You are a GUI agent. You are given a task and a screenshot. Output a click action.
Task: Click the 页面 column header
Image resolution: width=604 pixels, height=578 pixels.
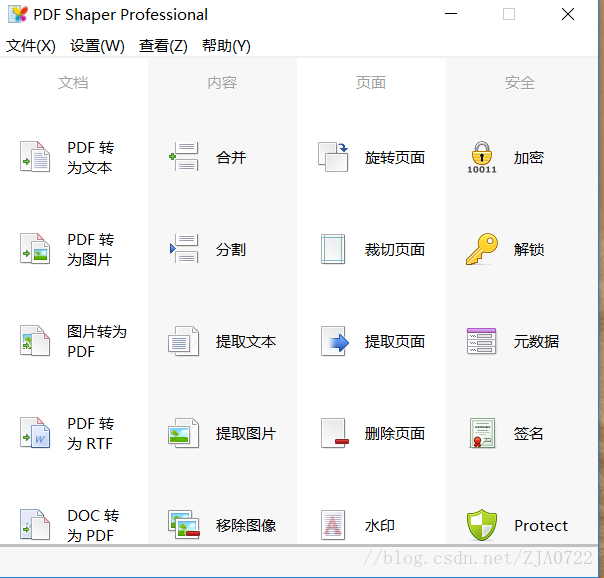(x=371, y=83)
